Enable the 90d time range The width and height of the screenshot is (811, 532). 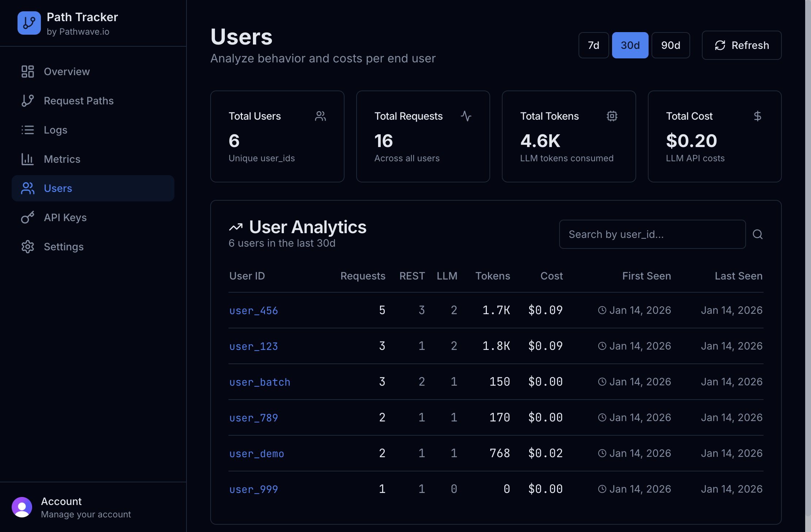(670, 45)
